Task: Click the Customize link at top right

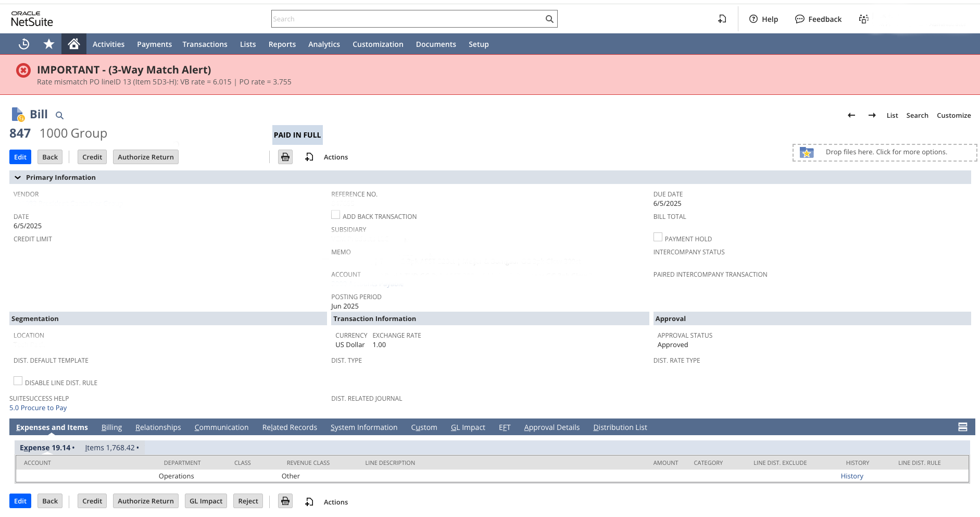Action: coord(953,116)
